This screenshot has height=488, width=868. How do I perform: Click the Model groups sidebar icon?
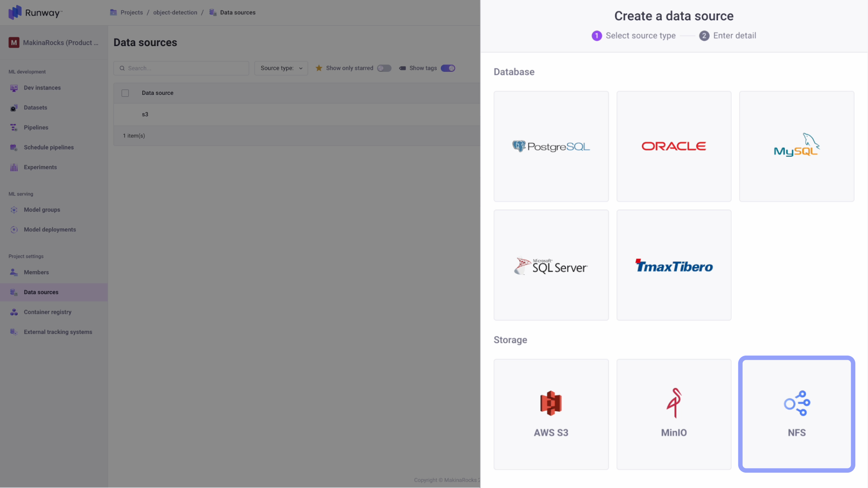click(x=14, y=210)
